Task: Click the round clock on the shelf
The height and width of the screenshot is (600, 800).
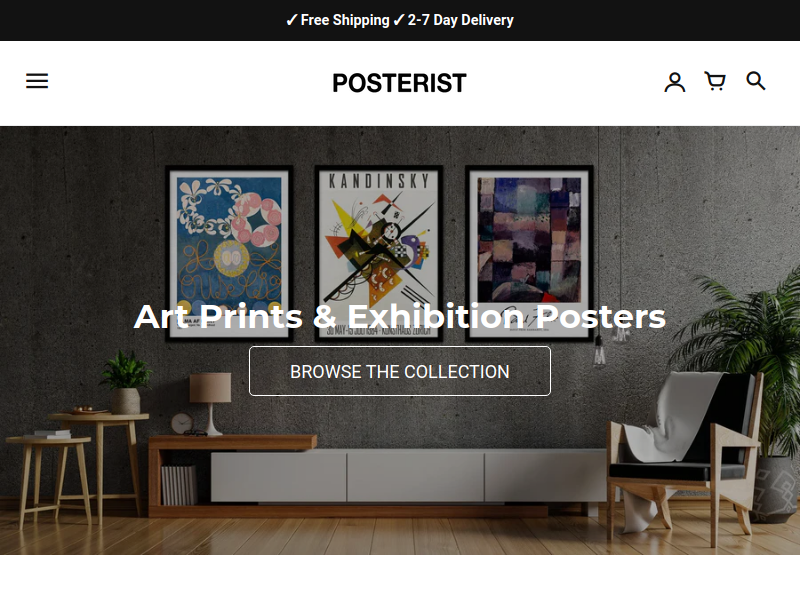Action: click(x=181, y=423)
